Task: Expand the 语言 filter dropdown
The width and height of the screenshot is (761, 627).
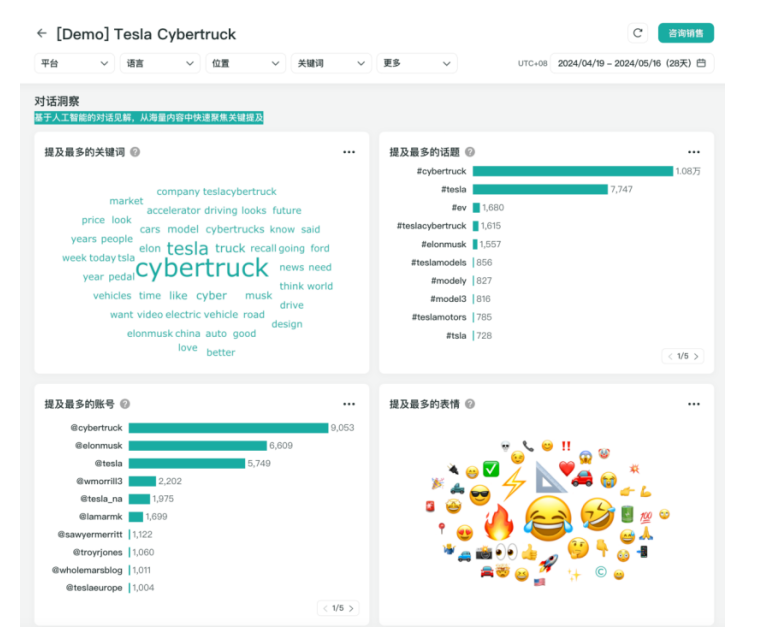Action: point(160,63)
